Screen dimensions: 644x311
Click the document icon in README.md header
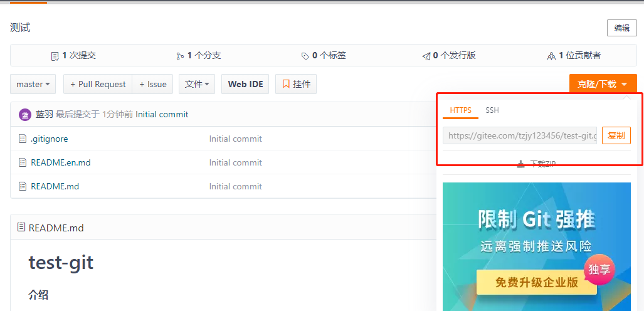pyautogui.click(x=21, y=227)
